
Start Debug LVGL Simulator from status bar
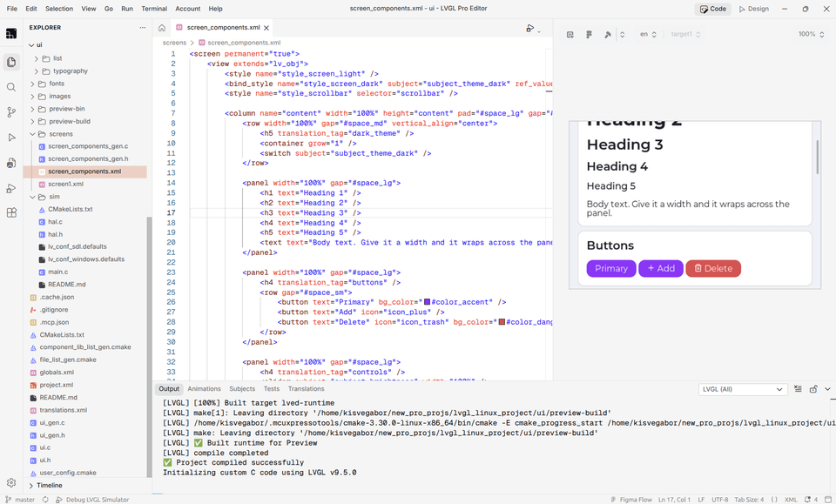[x=92, y=500]
